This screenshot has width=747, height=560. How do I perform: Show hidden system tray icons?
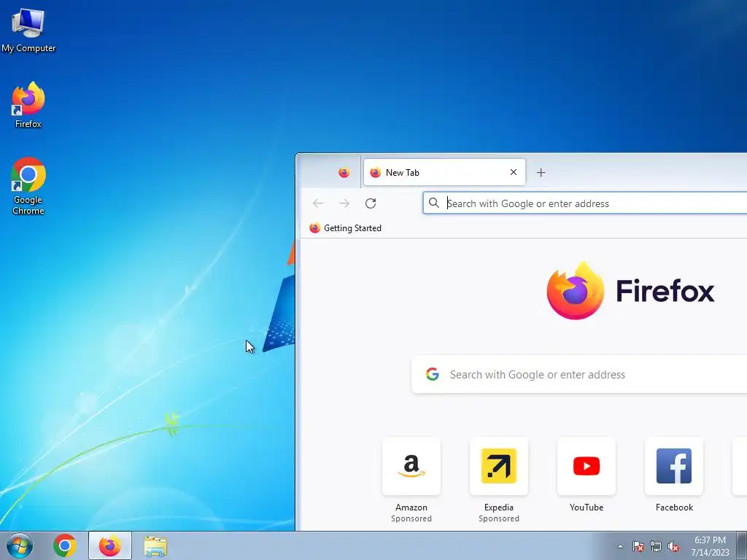[x=620, y=546]
